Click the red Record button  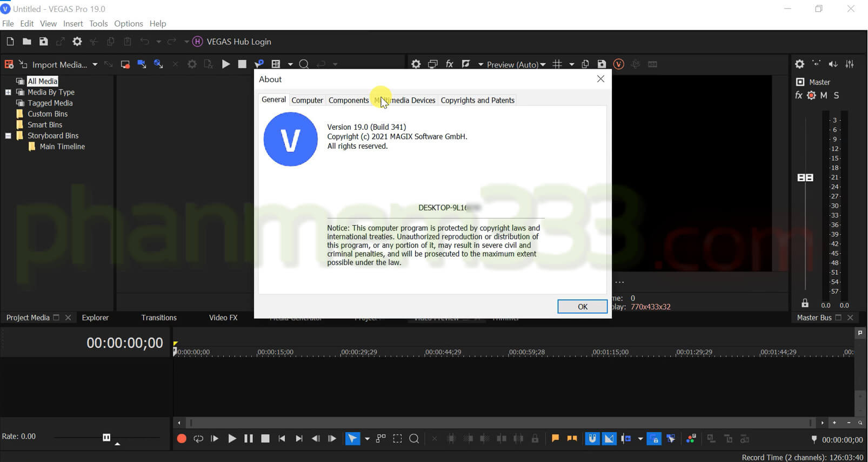coord(182,439)
